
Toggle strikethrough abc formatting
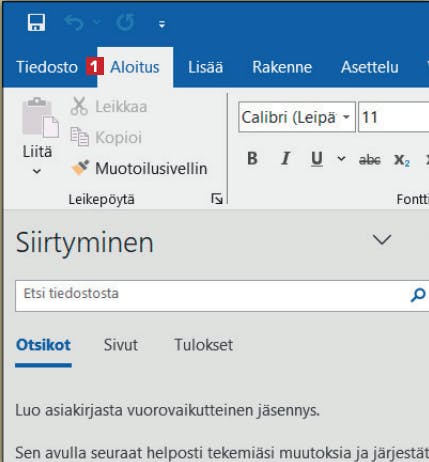pyautogui.click(x=369, y=160)
